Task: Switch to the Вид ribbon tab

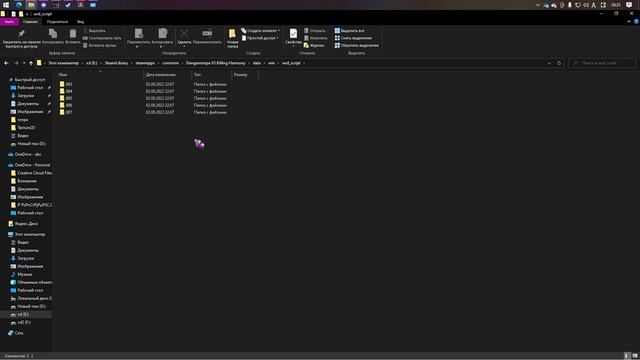Action: [80, 22]
